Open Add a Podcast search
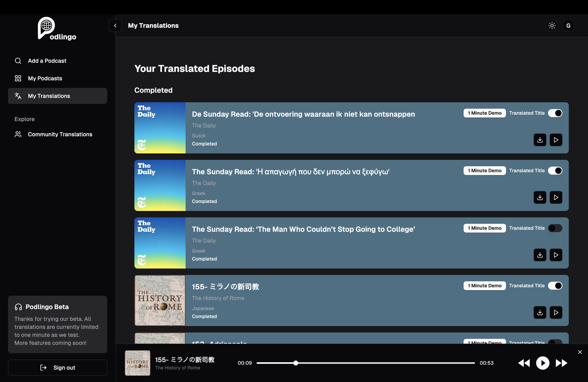This screenshot has height=382, width=588. coord(57,61)
